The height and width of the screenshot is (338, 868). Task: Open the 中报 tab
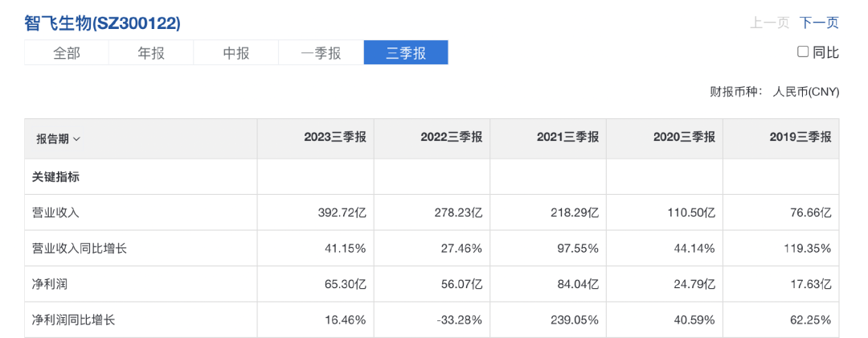tap(235, 53)
